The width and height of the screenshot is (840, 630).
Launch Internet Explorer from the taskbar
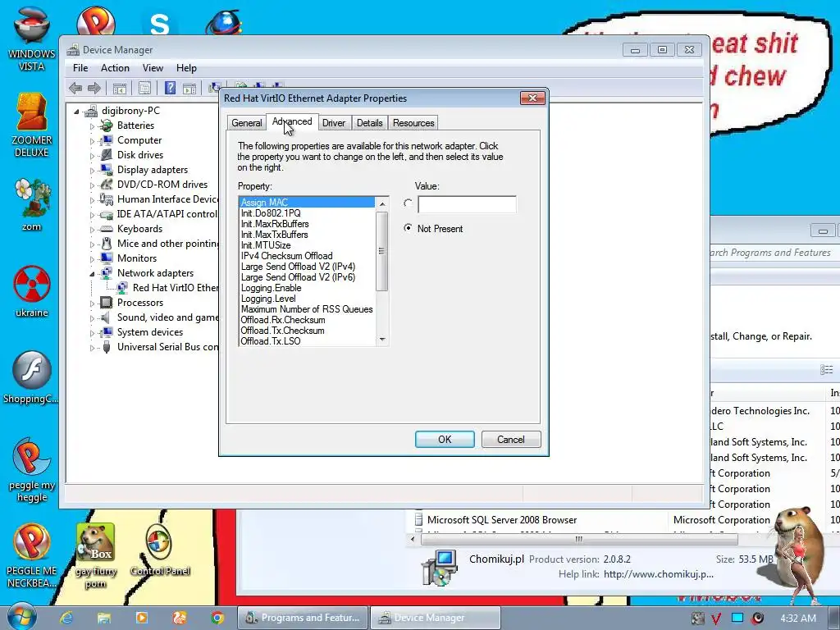click(x=66, y=618)
